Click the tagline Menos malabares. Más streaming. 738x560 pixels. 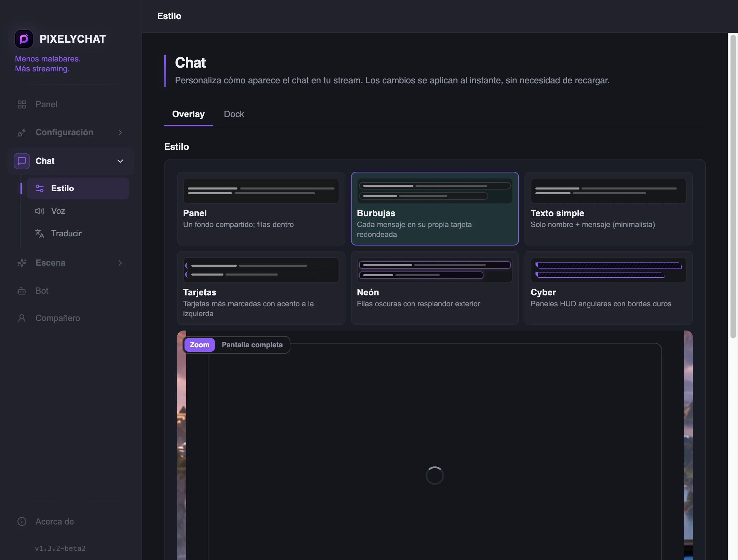click(48, 64)
